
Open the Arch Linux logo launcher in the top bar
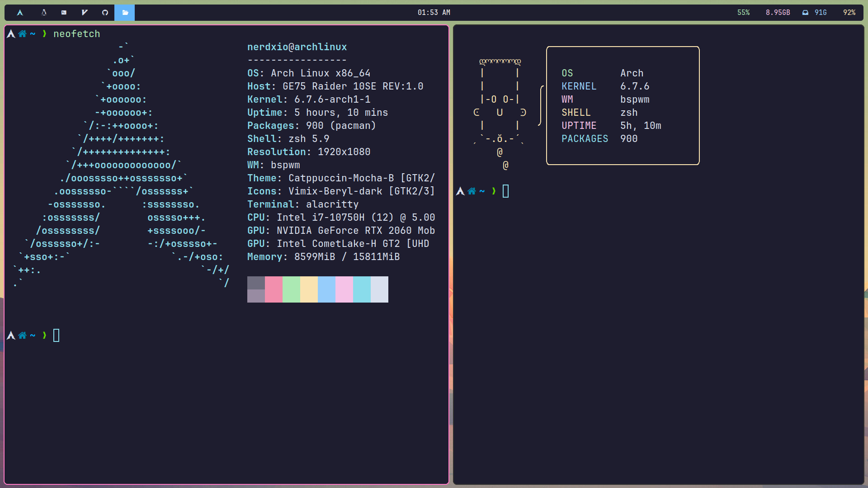coord(20,13)
